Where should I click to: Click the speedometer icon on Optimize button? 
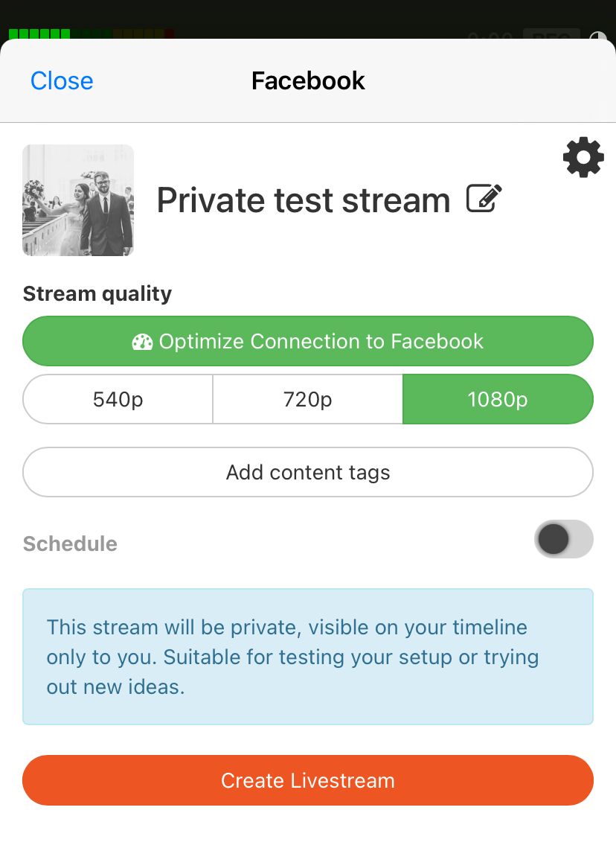[142, 342]
